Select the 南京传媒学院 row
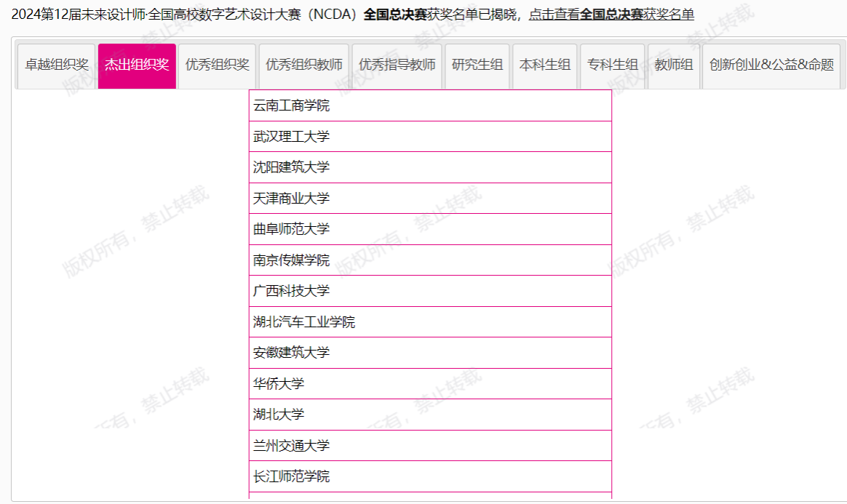Viewport: 847px width, 504px height. tap(291, 260)
